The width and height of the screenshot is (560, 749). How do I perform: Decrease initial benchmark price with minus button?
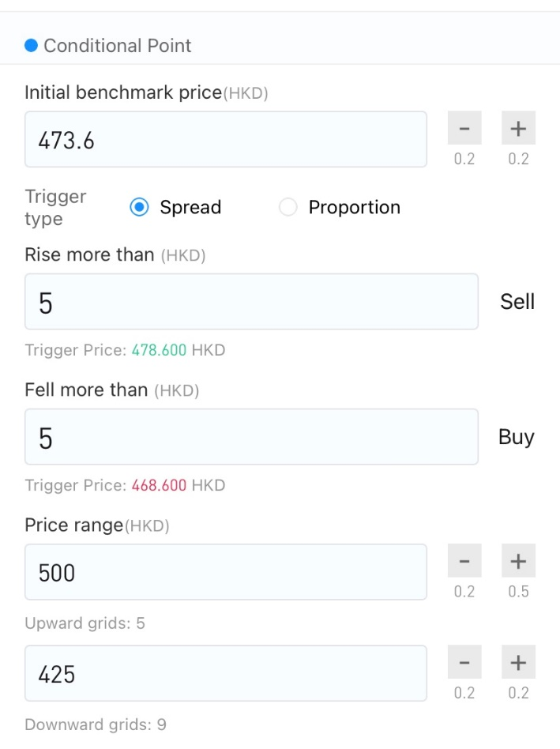(464, 128)
